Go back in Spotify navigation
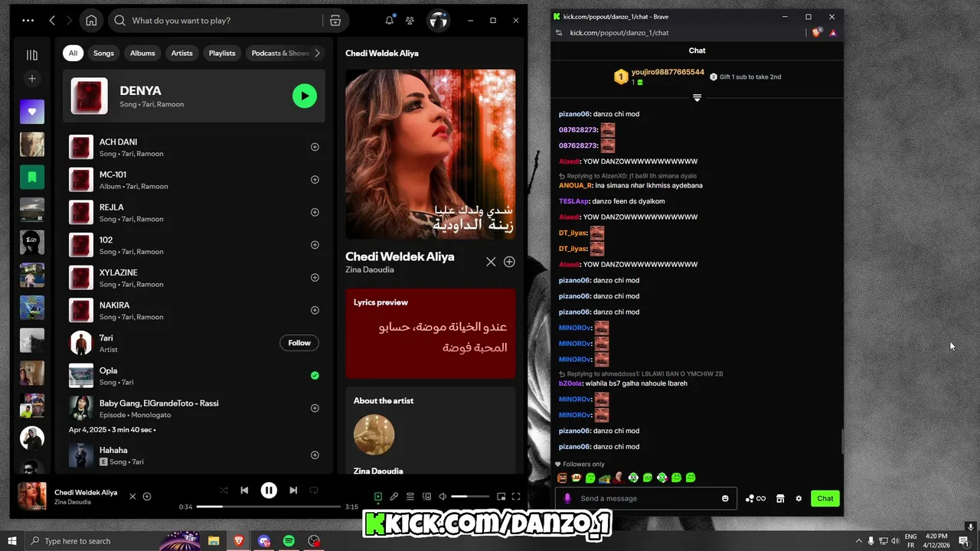This screenshot has width=980, height=551. coord(52,21)
